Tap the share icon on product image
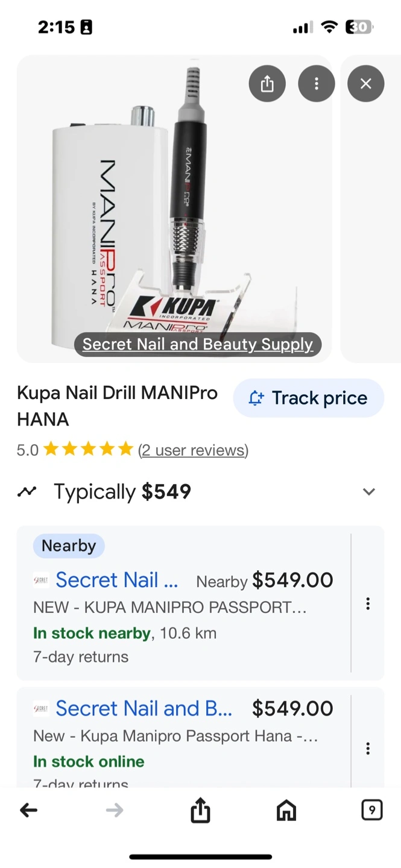 (x=267, y=84)
